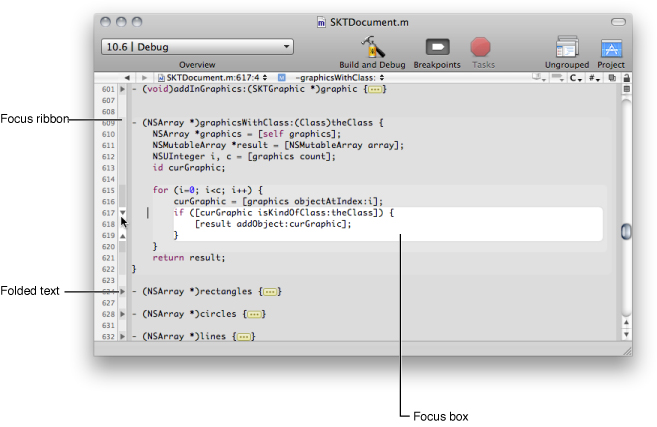Screen dimensions: 657x427
Task: Click the ellipsis bubble after rectangles method
Action: point(269,292)
